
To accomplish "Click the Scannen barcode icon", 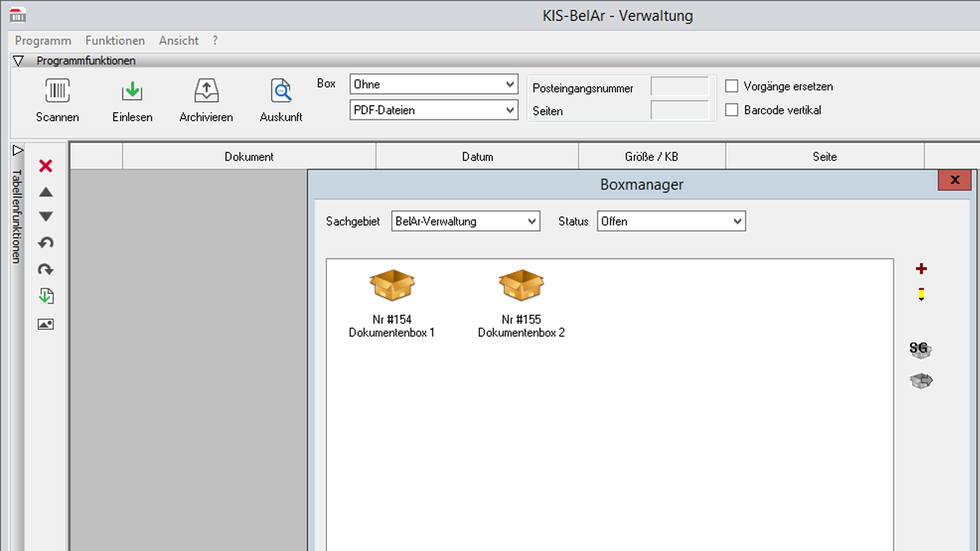I will click(x=57, y=91).
